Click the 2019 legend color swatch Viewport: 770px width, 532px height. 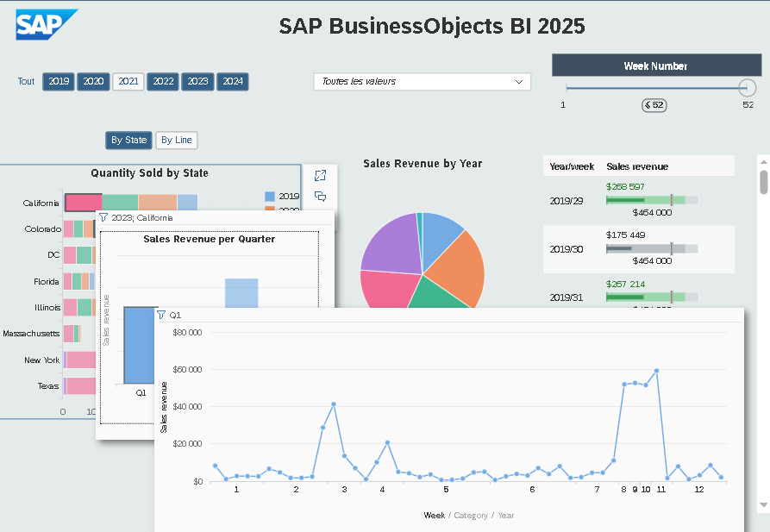click(x=270, y=197)
